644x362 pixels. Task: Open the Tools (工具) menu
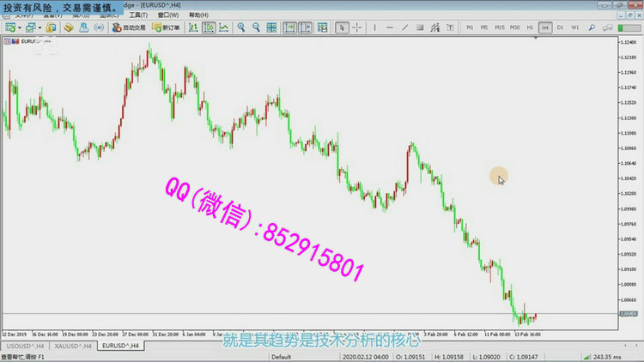[137, 15]
